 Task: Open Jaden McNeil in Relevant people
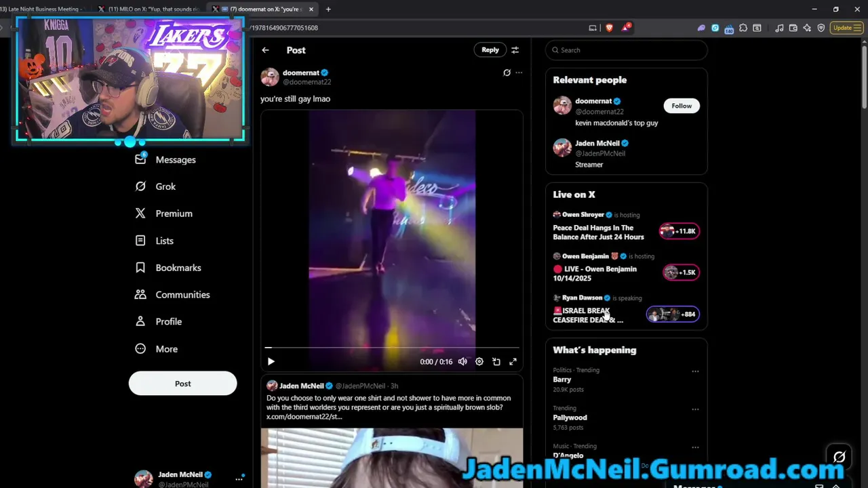[x=627, y=153]
